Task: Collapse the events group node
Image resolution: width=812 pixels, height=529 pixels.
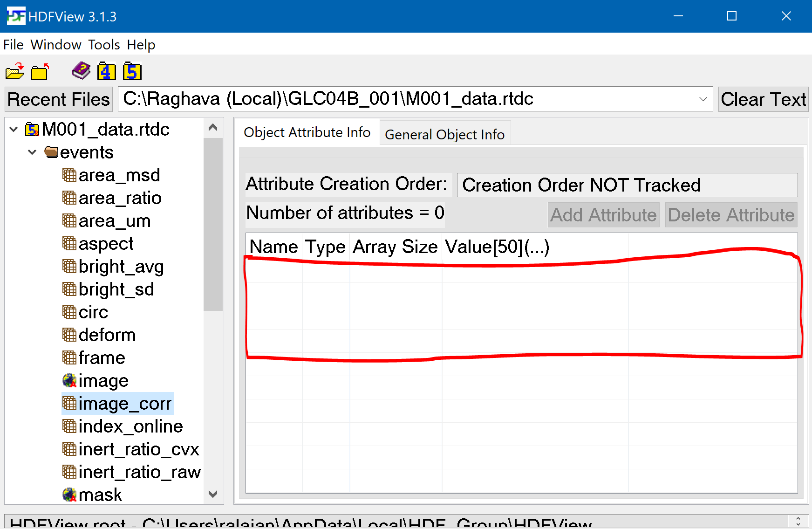Action: point(32,152)
